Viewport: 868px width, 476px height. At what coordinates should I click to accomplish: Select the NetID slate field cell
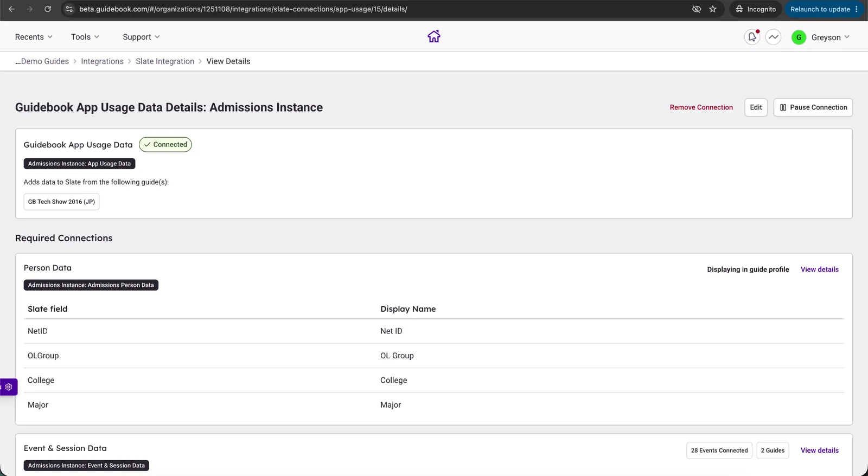tap(37, 331)
